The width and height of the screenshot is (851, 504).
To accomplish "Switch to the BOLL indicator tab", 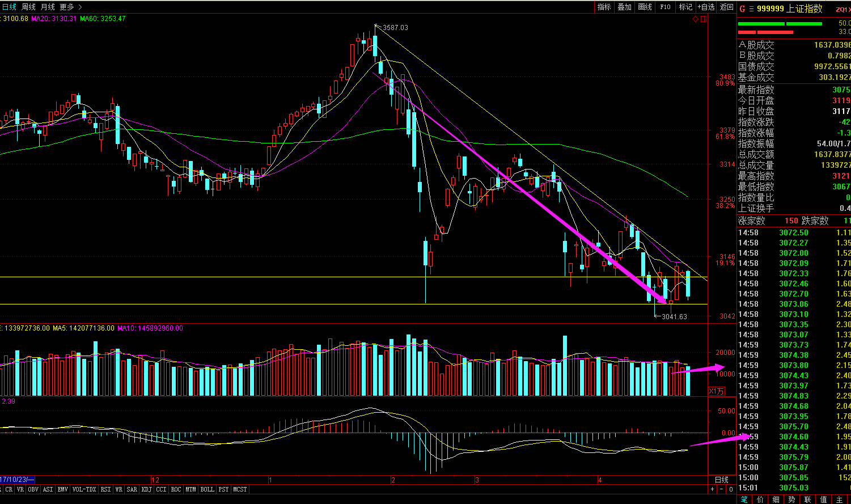I will [207, 489].
